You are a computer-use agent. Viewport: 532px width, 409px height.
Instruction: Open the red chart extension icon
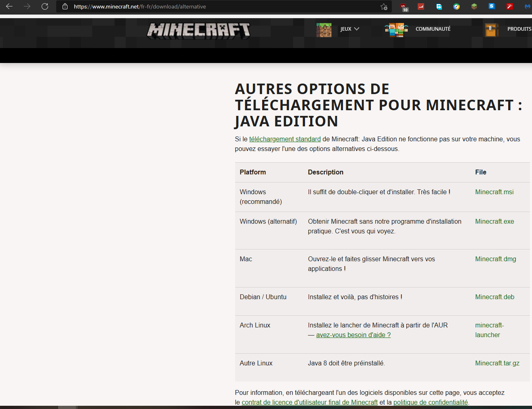421,6
